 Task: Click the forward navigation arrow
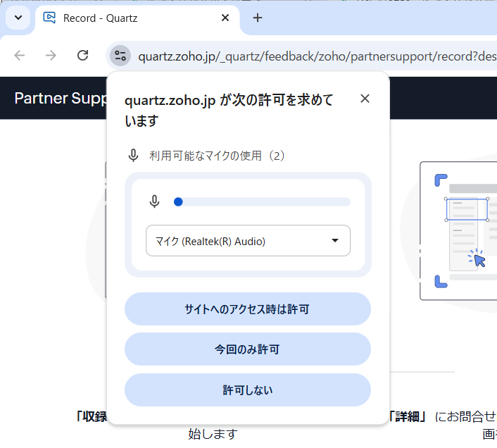[51, 56]
